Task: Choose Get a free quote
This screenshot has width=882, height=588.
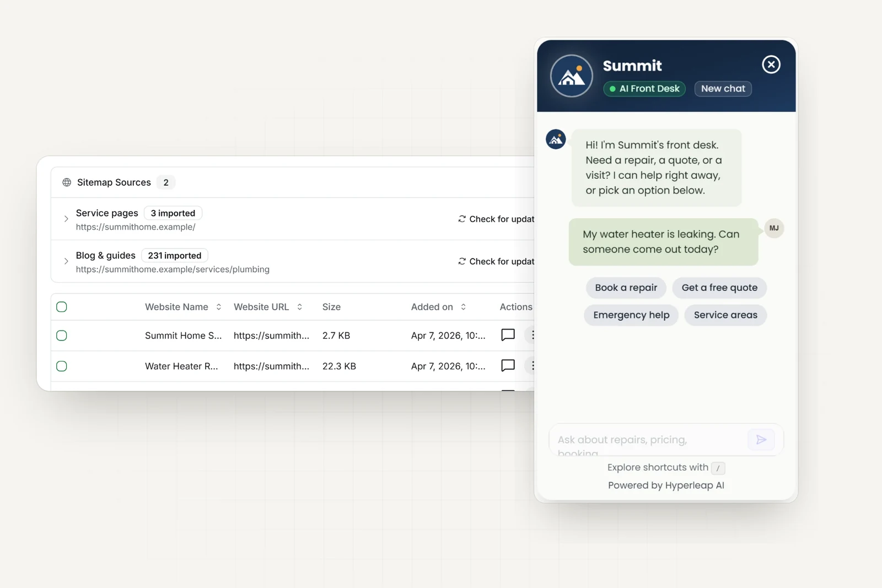Action: (719, 288)
